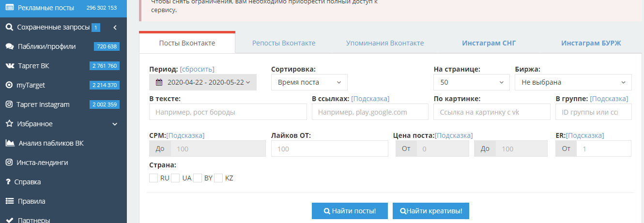This screenshot has width=644, height=223.
Task: Tick the BY country checkbox
Action: (197, 178)
